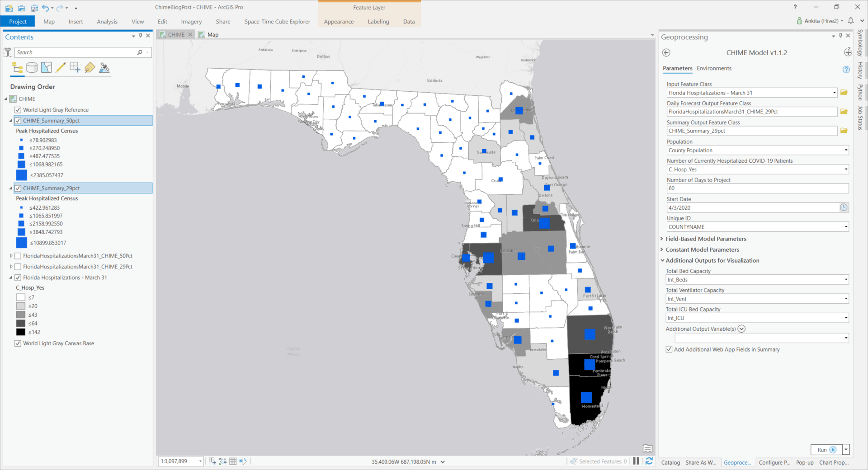Switch to the Analysis ribbon tab
Screen dimensions: 868x470
point(107,21)
